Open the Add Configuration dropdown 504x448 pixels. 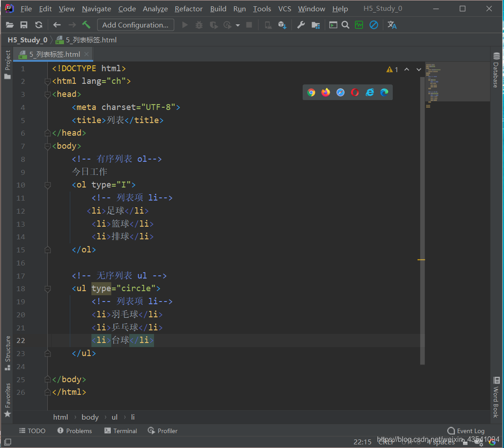(x=135, y=25)
